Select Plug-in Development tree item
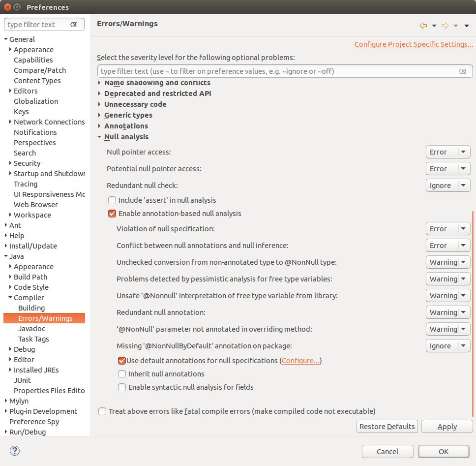The image size is (476, 466). click(43, 411)
